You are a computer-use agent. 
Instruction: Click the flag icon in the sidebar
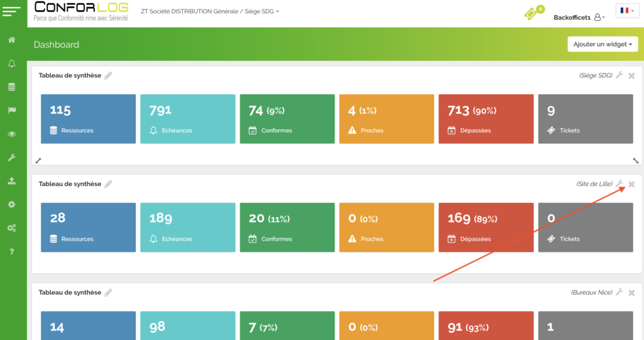[11, 111]
